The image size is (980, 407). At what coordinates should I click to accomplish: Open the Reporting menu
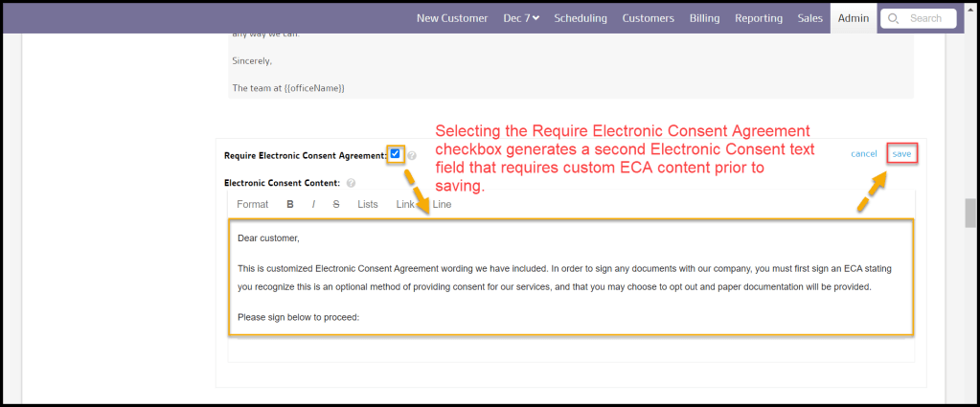pos(759,18)
